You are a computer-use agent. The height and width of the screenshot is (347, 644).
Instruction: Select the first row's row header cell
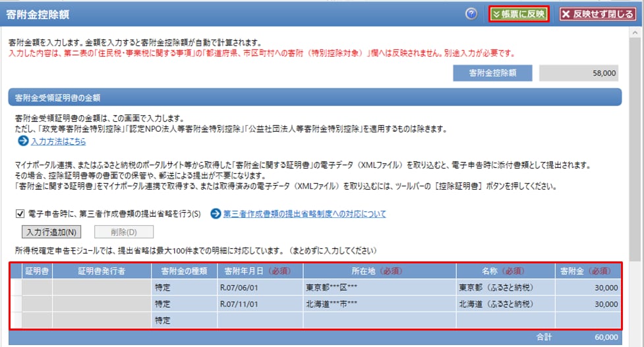tap(16, 287)
